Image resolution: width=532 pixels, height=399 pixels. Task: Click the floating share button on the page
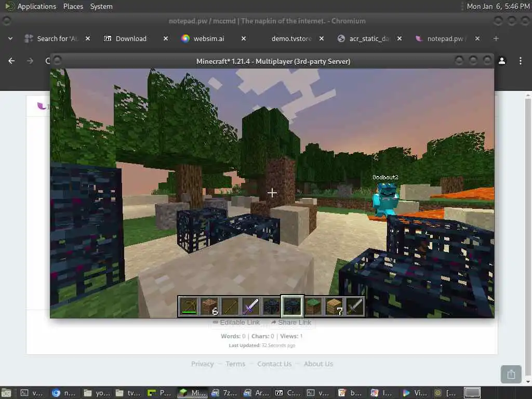click(x=511, y=374)
